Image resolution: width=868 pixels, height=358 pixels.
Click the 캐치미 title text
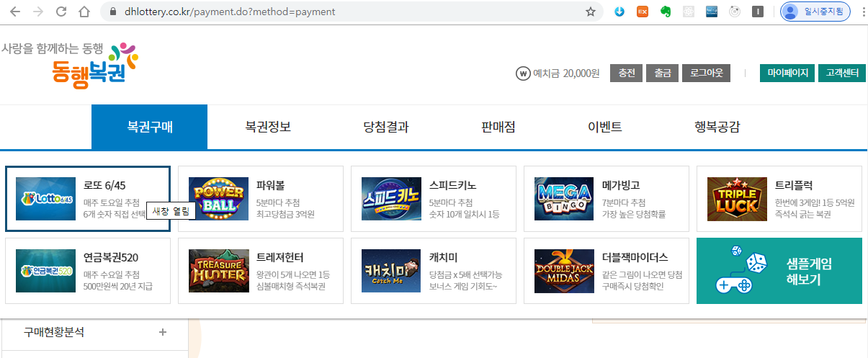point(443,257)
